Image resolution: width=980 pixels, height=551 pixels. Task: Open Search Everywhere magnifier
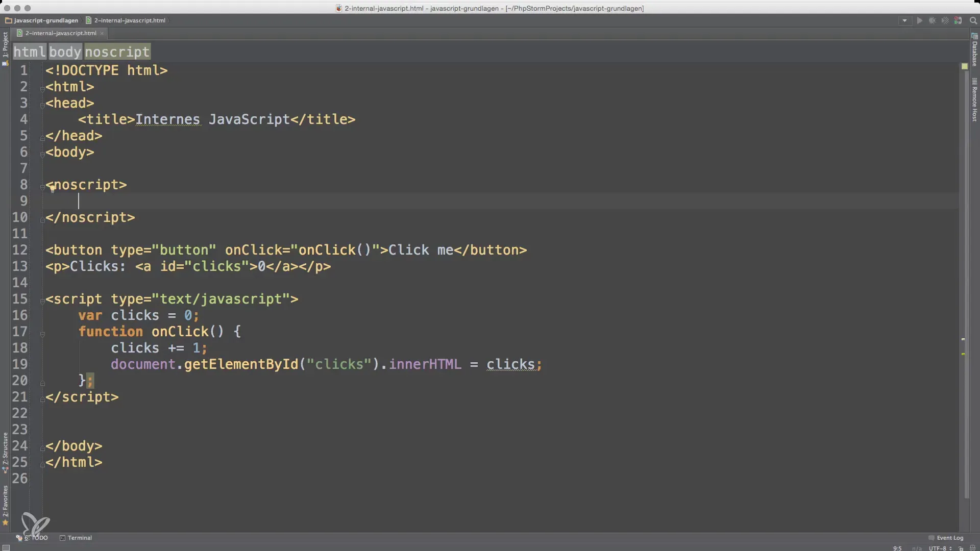coord(973,21)
